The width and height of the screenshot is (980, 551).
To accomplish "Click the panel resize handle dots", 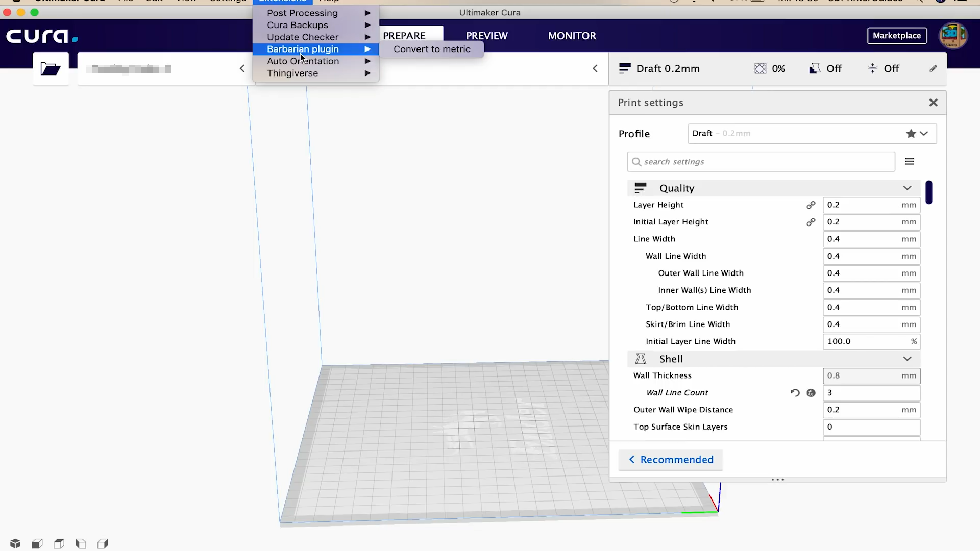I will coord(778,480).
